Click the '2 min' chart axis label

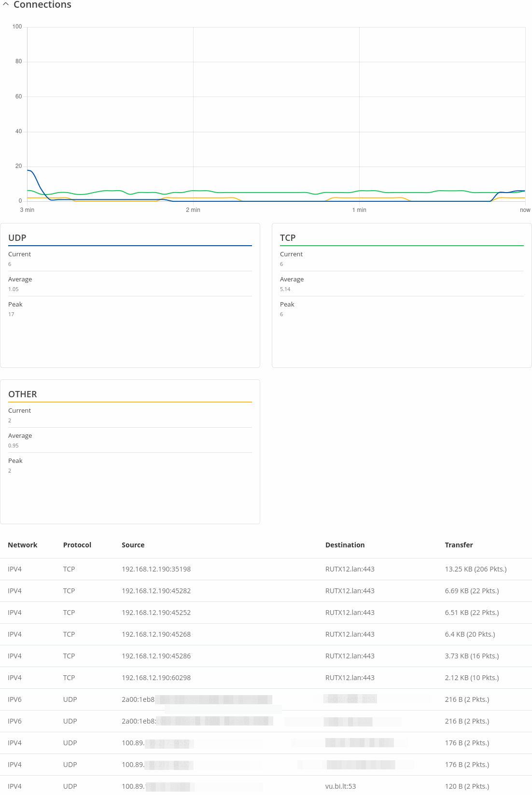(x=193, y=210)
